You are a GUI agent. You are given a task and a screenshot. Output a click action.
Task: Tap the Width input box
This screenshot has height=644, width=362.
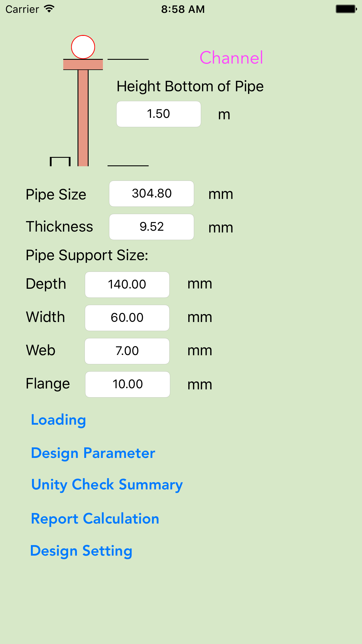127,318
